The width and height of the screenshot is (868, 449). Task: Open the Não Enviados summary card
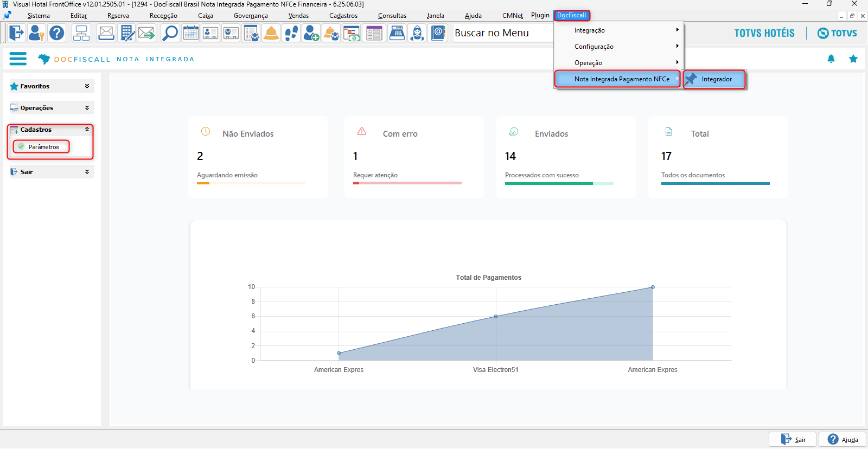click(x=258, y=157)
